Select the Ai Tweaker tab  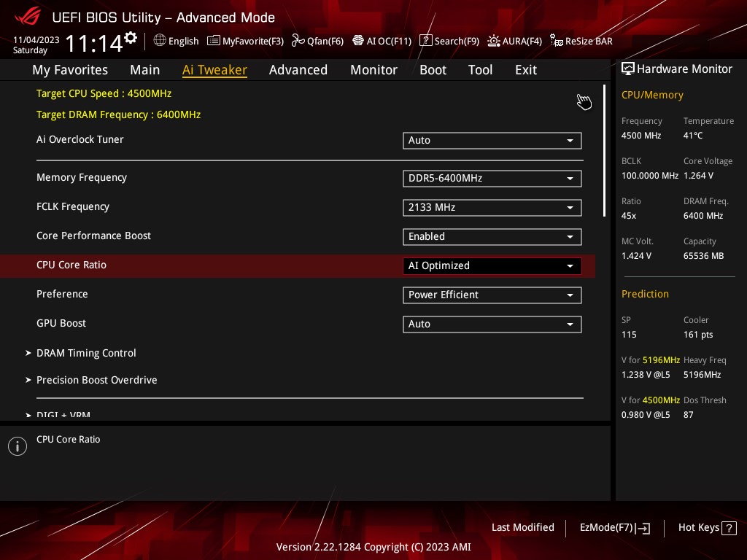[x=214, y=70]
